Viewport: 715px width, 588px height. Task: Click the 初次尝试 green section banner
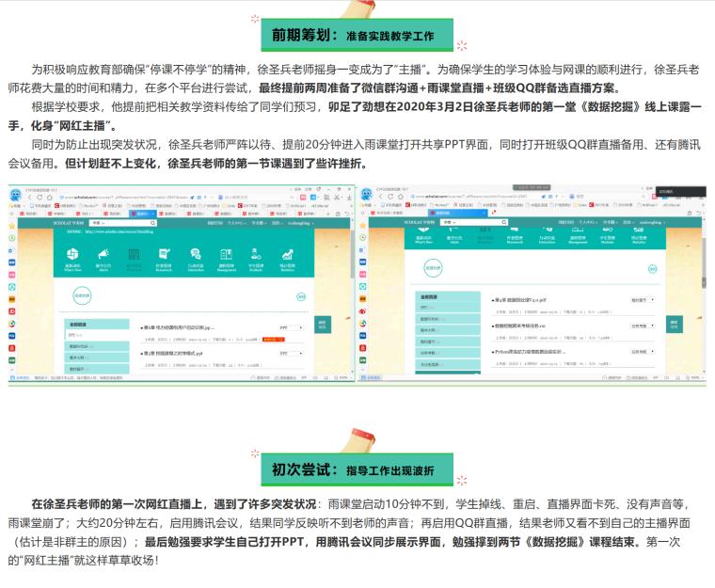[358, 469]
